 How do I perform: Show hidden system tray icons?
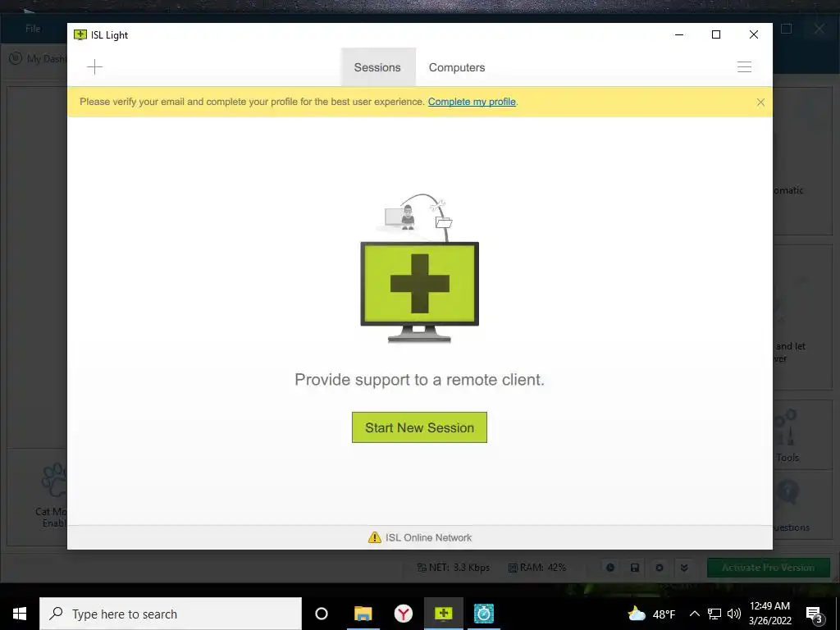coord(694,614)
